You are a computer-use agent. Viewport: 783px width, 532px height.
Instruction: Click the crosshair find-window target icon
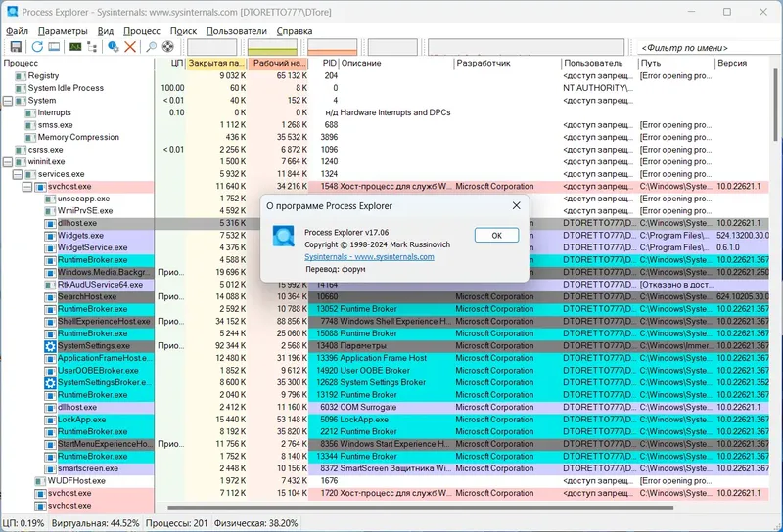pyautogui.click(x=168, y=47)
